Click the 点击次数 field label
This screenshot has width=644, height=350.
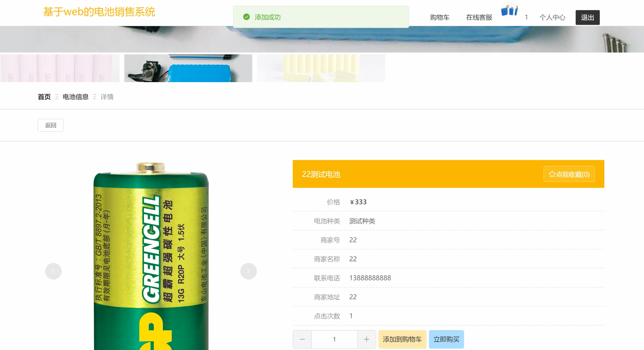[327, 316]
